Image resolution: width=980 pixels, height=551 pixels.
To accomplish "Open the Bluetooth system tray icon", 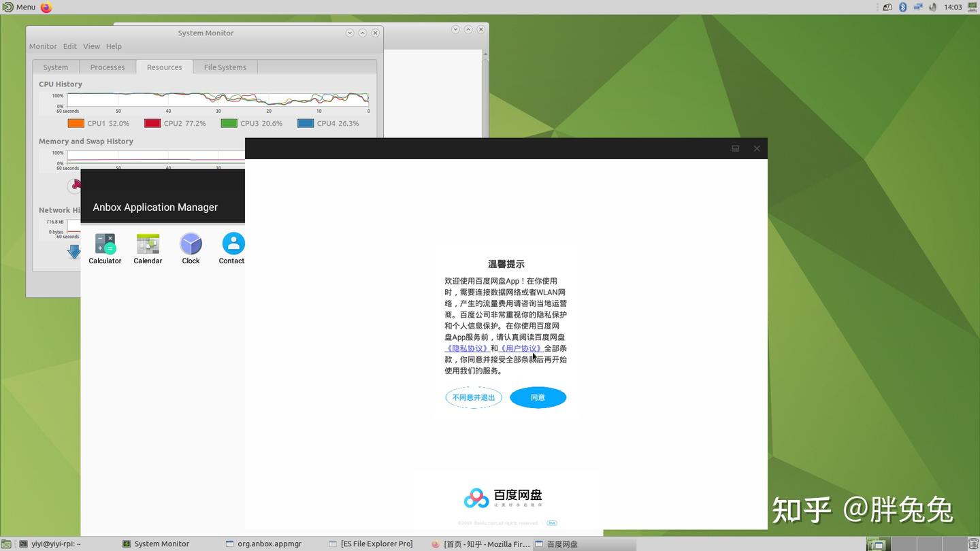I will [x=902, y=7].
